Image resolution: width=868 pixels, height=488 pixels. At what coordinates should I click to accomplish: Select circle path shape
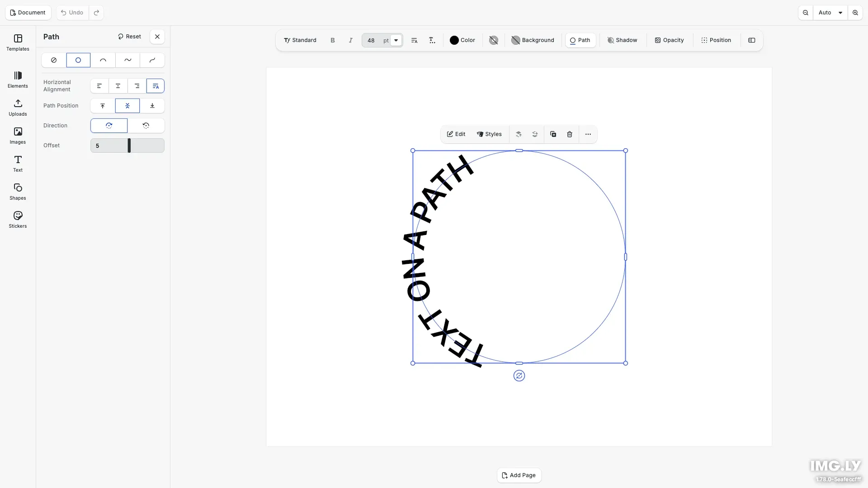[x=78, y=60]
